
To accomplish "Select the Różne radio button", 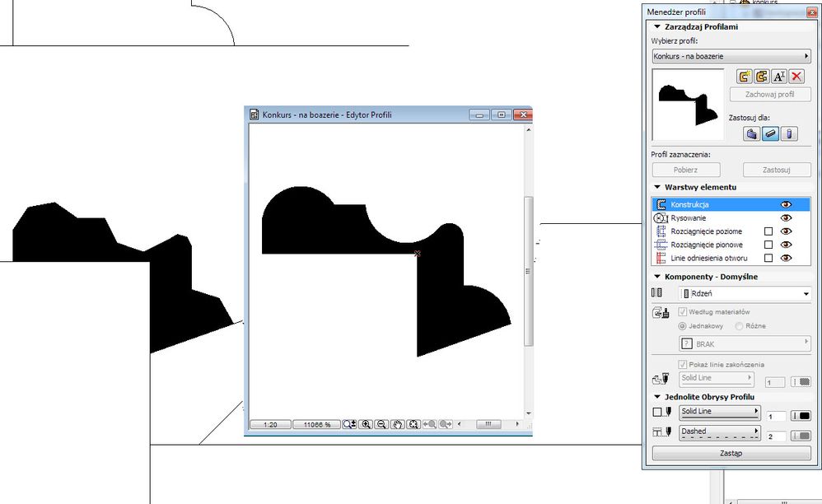I will coord(739,326).
